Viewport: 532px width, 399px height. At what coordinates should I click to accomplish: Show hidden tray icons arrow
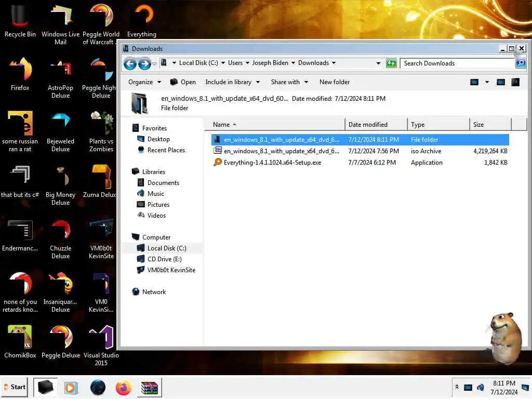[457, 387]
